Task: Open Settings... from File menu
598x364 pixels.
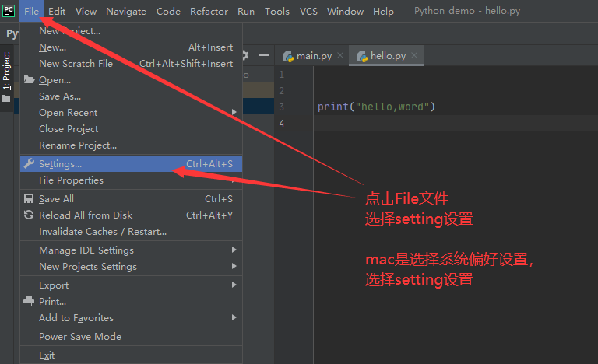Action: coord(131,164)
